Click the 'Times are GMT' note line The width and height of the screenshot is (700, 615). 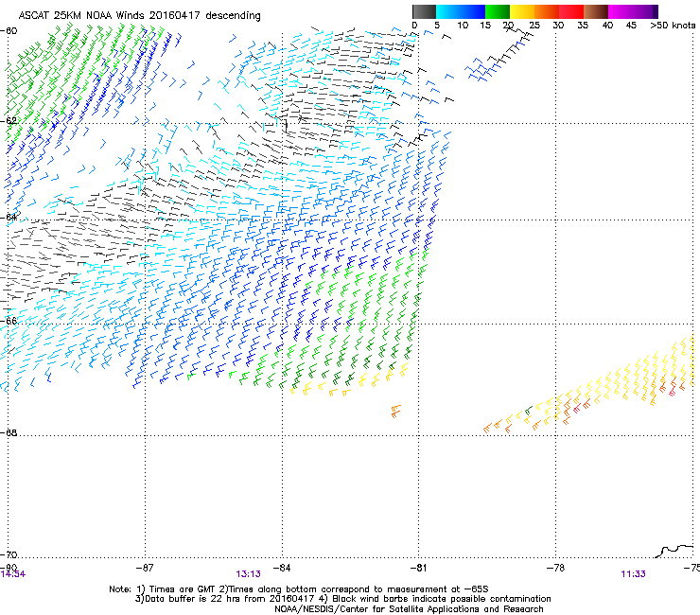(299, 589)
